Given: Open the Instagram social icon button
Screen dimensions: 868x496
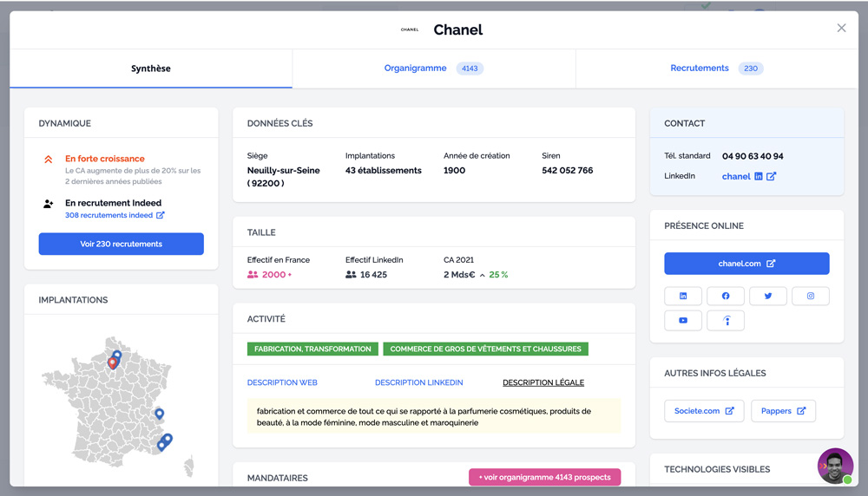Looking at the screenshot, I should coord(811,296).
